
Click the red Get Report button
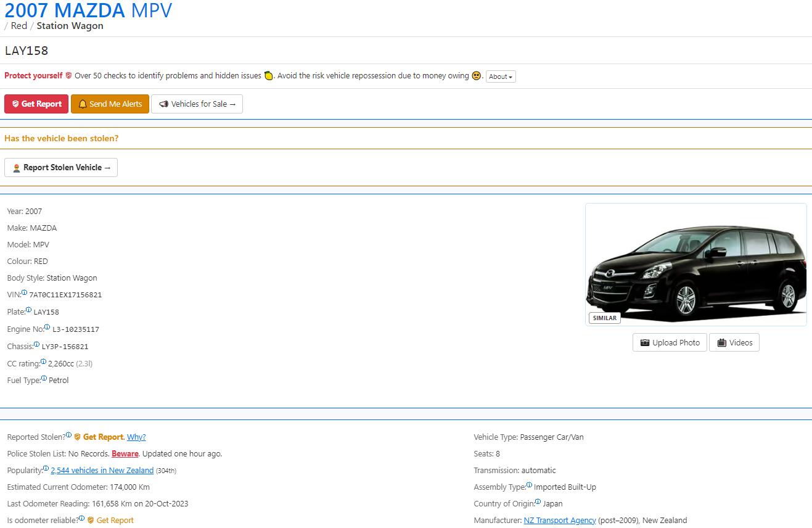click(x=36, y=104)
